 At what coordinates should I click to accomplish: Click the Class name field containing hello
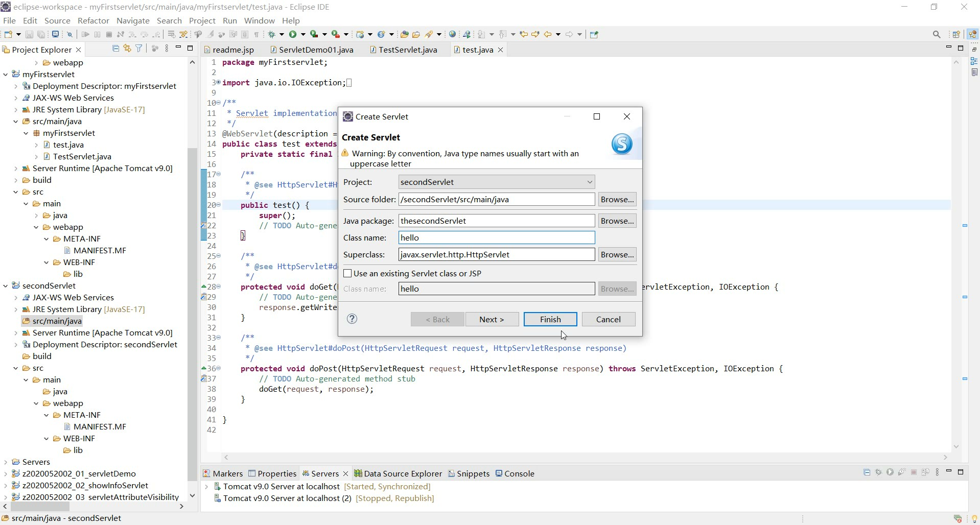tap(496, 238)
